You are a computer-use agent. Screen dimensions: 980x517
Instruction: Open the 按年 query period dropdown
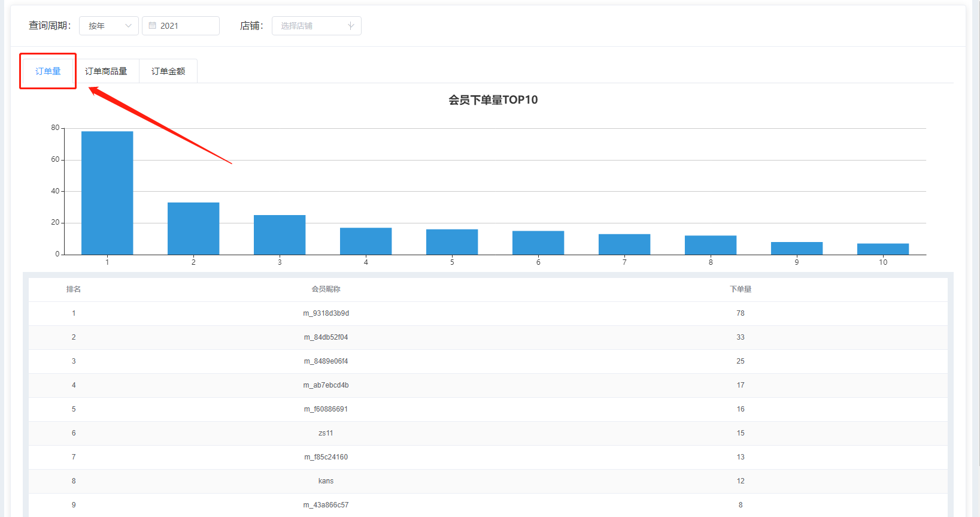pos(108,26)
